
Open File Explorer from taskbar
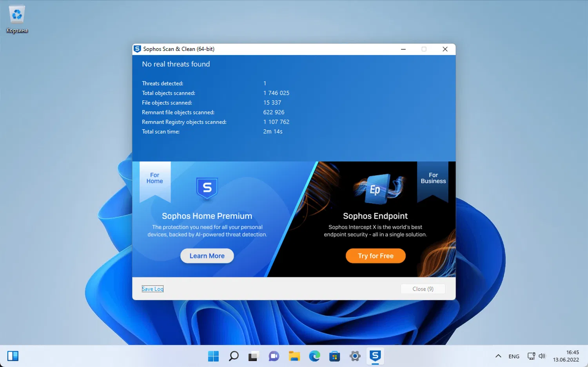tap(294, 356)
